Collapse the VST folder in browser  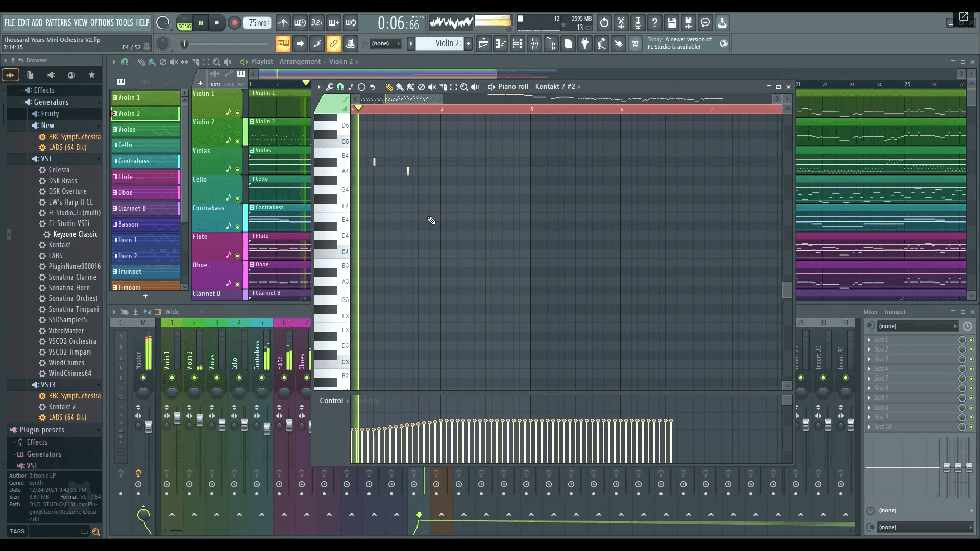(x=46, y=159)
